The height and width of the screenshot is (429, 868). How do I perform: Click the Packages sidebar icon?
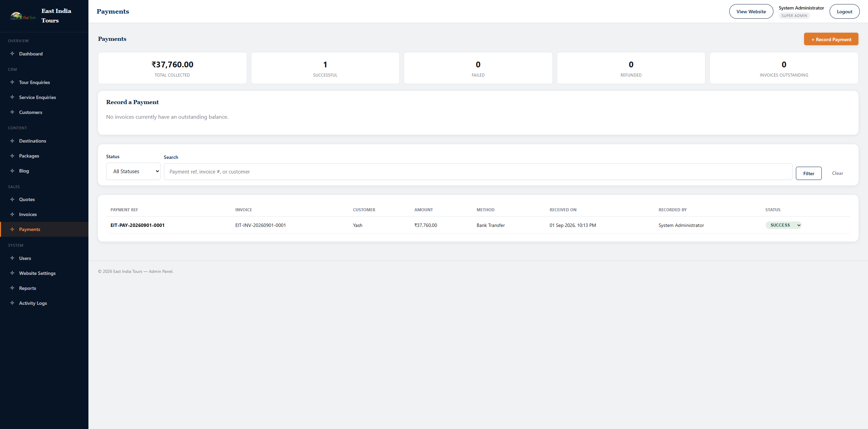(x=12, y=155)
